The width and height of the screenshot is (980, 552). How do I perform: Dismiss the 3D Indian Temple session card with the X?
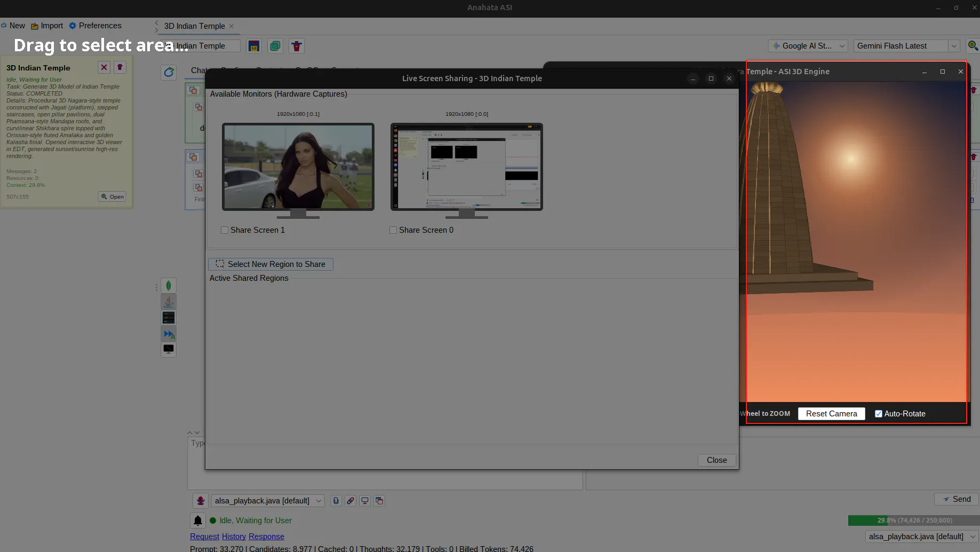point(104,67)
